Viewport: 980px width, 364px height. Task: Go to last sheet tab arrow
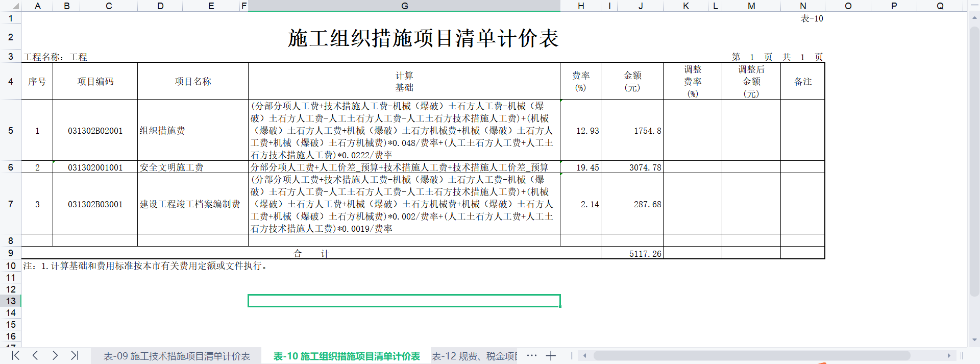tap(75, 355)
